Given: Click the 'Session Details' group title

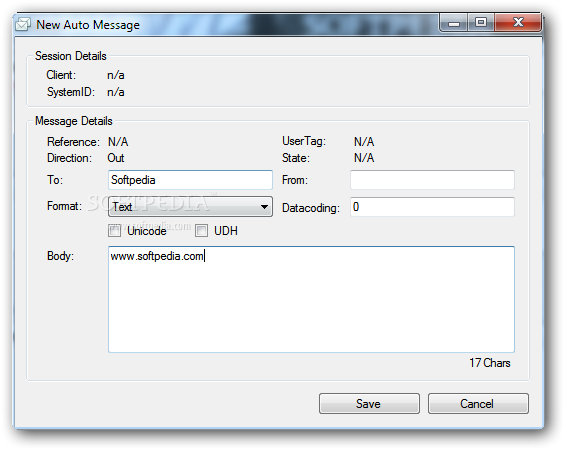Looking at the screenshot, I should point(71,56).
